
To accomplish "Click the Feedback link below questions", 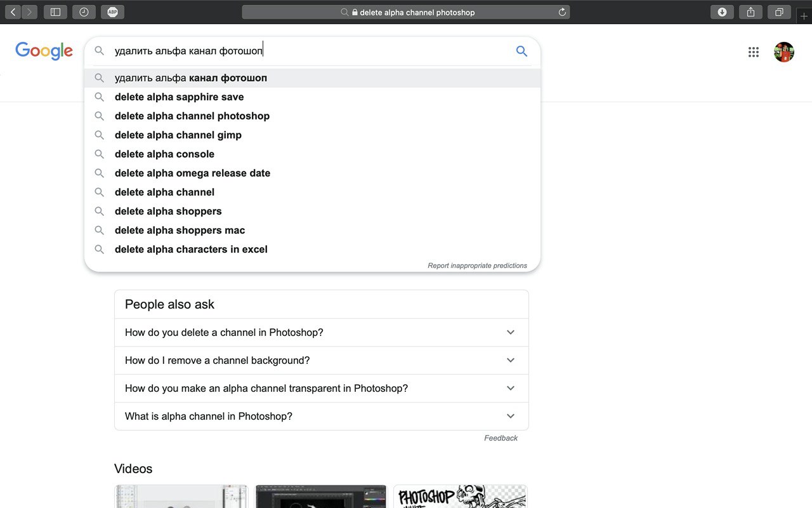I will click(501, 438).
